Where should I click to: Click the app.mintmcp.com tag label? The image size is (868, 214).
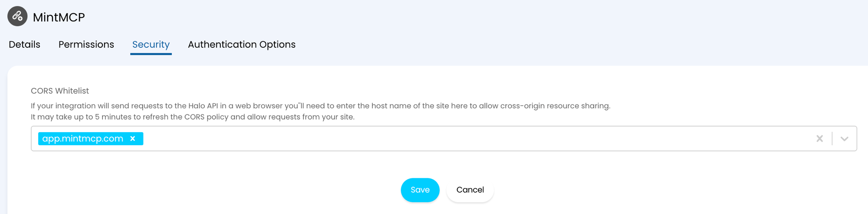(x=83, y=139)
